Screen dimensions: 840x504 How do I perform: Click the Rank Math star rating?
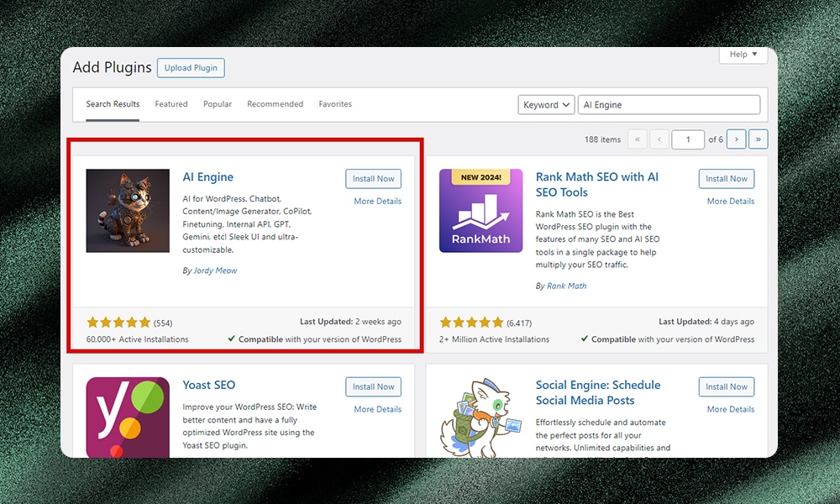point(471,323)
